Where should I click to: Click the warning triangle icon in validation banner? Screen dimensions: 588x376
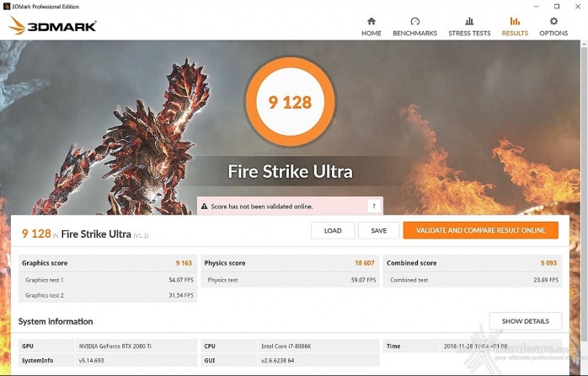[204, 207]
